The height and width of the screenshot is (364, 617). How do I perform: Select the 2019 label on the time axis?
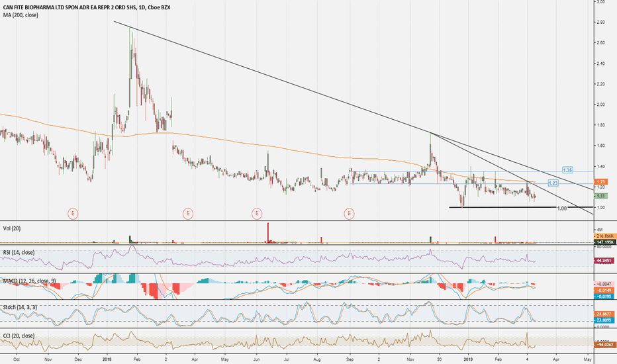click(x=468, y=359)
